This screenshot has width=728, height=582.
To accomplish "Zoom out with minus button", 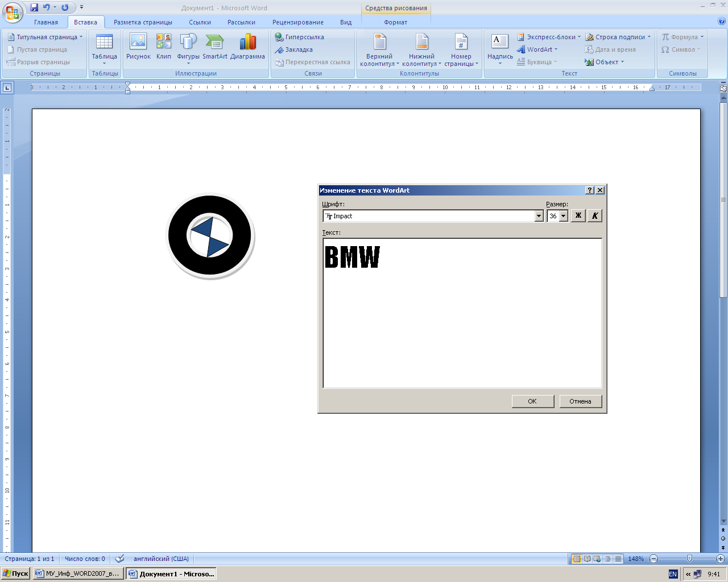I will coord(653,559).
